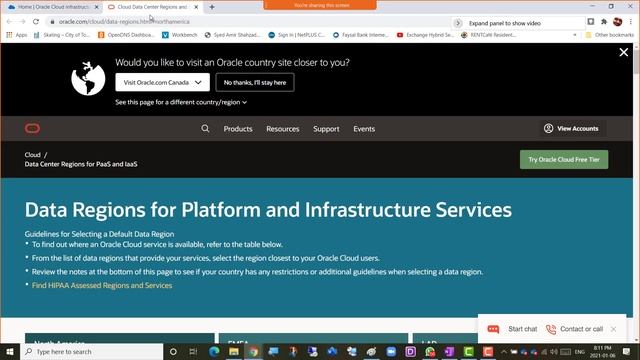Open the Products menu
This screenshot has width=640, height=360.
pos(238,129)
